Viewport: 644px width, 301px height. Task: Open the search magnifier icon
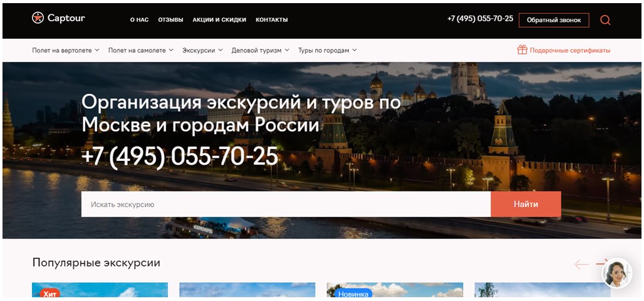pyautogui.click(x=605, y=20)
